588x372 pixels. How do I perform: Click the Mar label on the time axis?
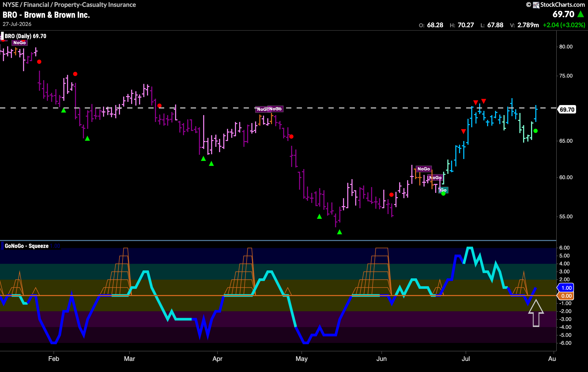130,359
